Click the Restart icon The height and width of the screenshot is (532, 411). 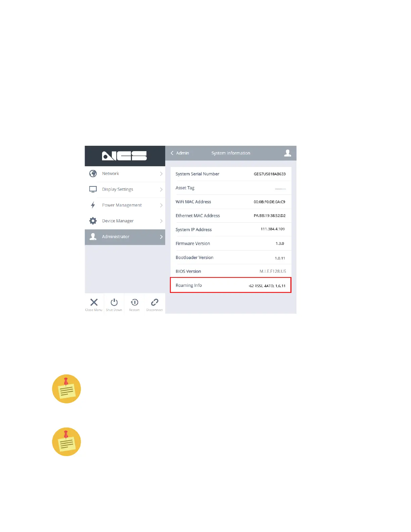click(x=134, y=302)
